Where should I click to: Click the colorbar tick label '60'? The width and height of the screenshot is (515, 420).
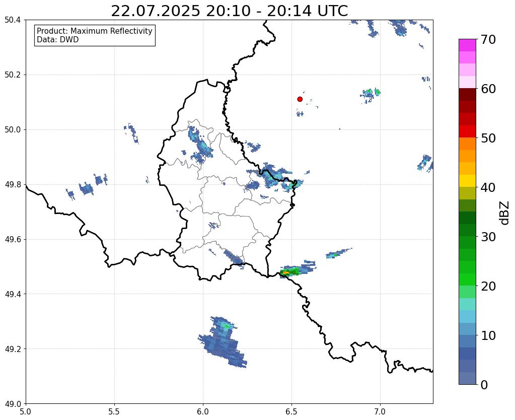pyautogui.click(x=488, y=89)
